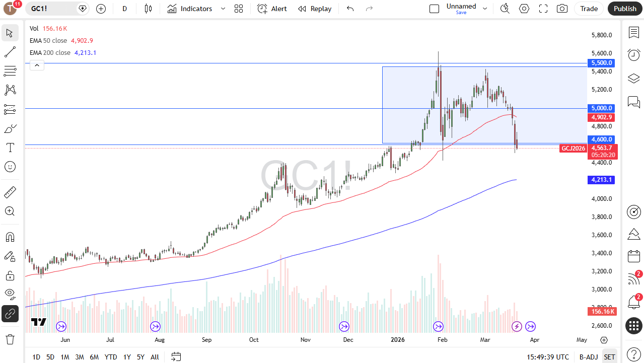Toggle lock all drawing tools
This screenshot has height=363, width=644.
(x=10, y=275)
